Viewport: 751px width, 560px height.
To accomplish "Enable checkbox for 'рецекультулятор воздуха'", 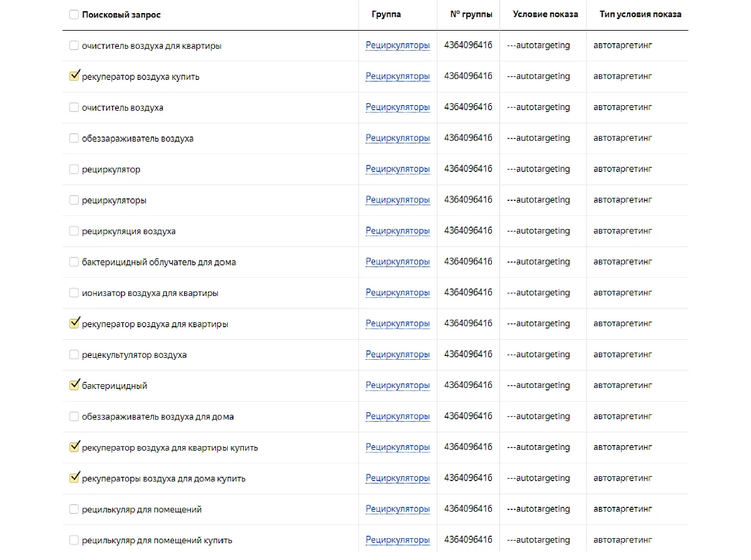I will tap(74, 355).
